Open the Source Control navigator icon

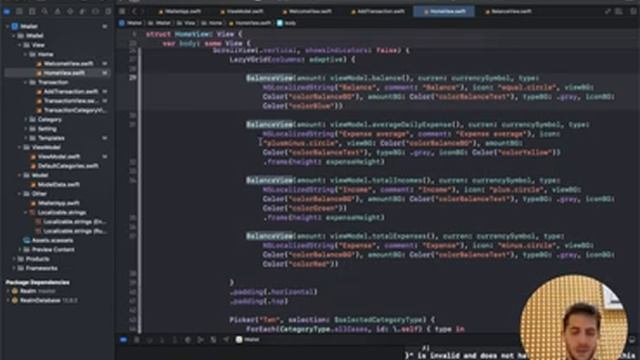(x=19, y=11)
